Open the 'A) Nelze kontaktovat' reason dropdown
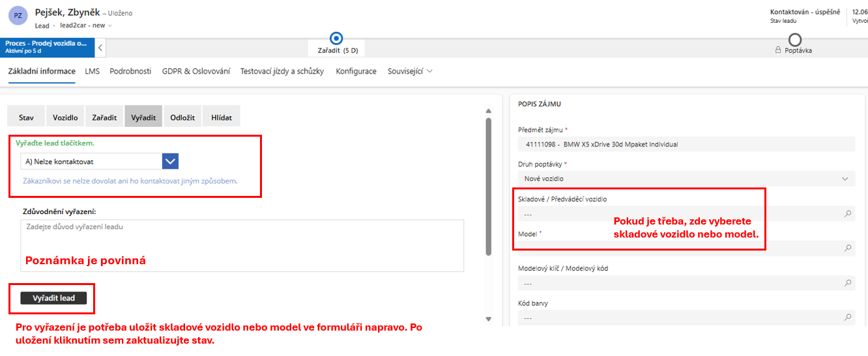The width and height of the screenshot is (868, 356). pos(170,161)
